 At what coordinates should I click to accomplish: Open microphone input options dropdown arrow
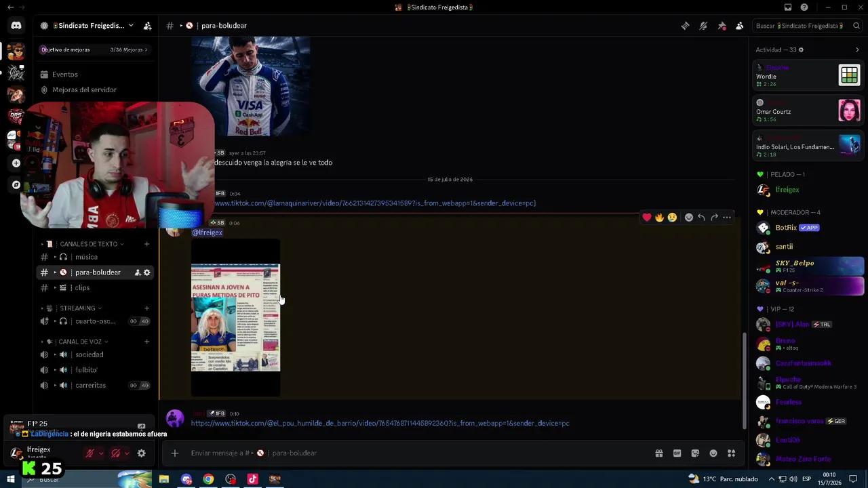101,453
